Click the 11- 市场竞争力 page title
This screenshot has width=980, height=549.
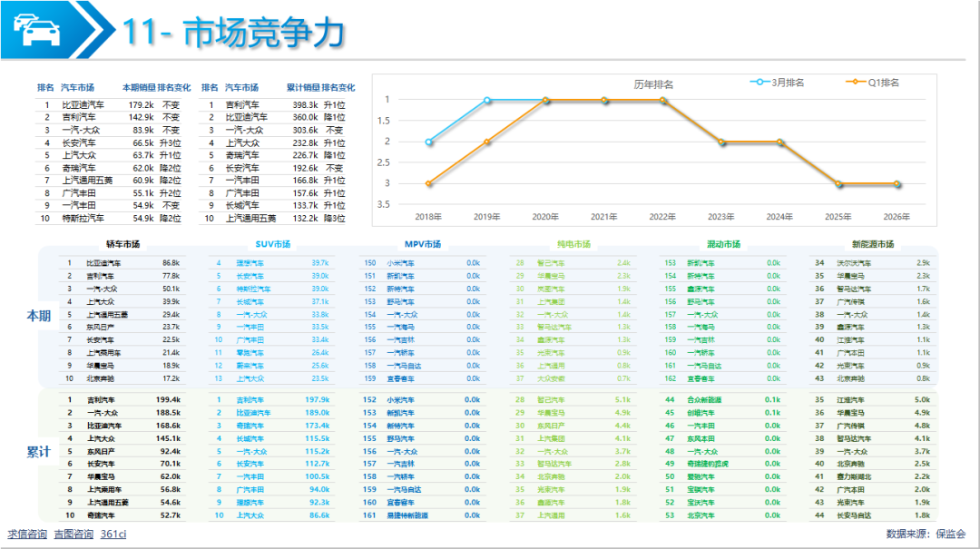coord(234,33)
